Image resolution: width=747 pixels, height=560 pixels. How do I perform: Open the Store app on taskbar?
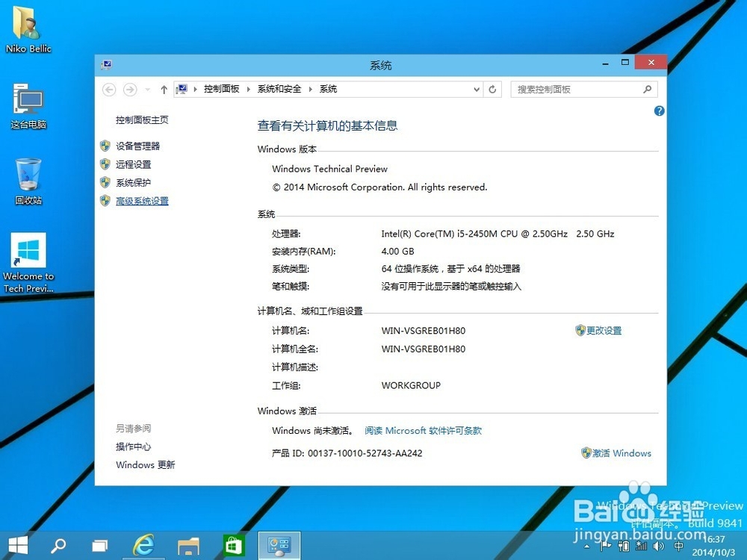233,545
